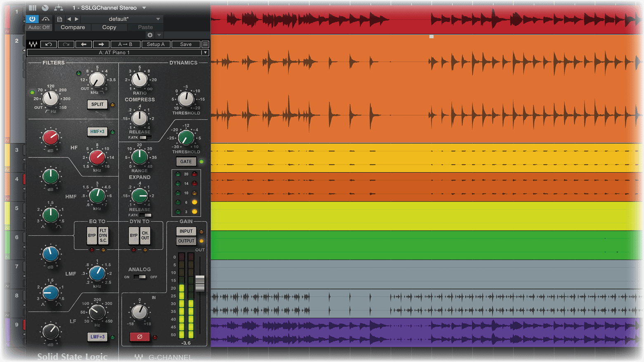Click the automation read/write curve icon
644x362 pixels.
click(45, 19)
